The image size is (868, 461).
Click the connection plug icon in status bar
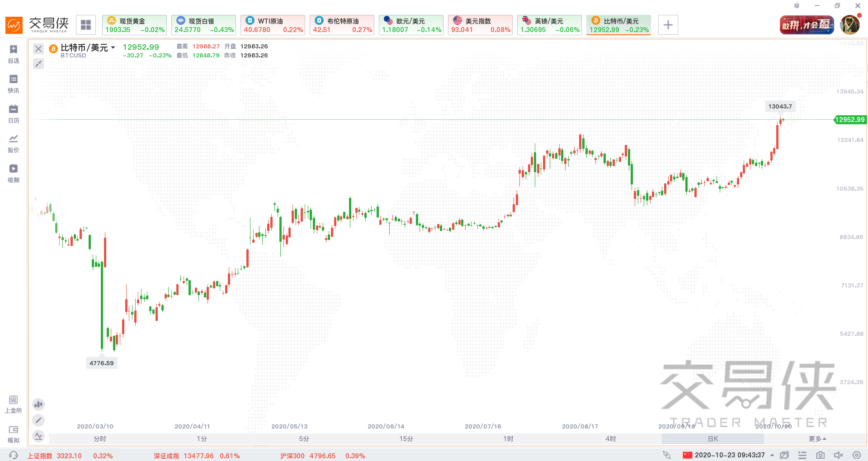click(x=667, y=455)
